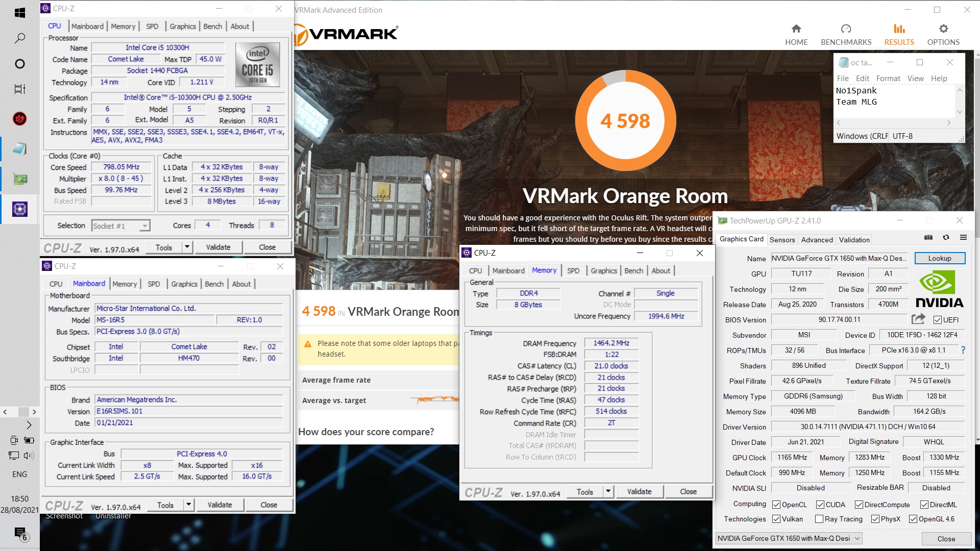Click the volume speaker tray icon

pos(29,456)
